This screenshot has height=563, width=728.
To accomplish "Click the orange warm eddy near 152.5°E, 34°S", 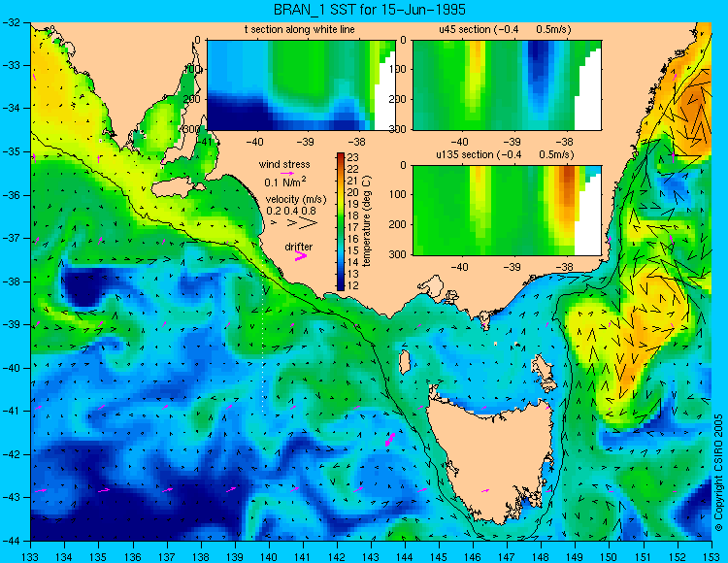I will [696, 112].
